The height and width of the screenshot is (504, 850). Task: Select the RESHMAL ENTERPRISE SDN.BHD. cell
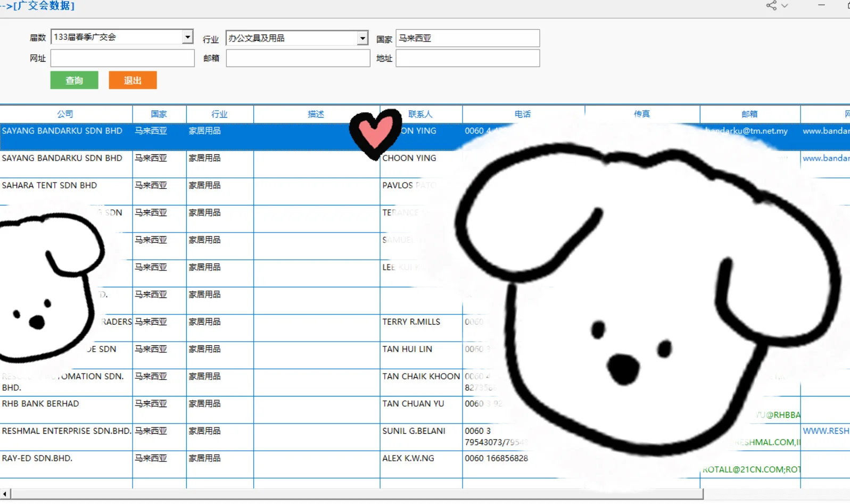(66, 437)
